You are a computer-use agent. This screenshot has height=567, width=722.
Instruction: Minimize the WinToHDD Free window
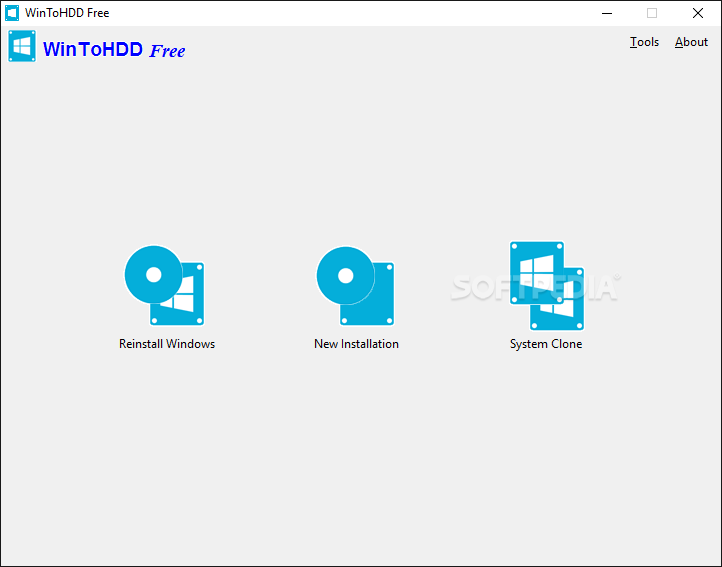click(607, 13)
